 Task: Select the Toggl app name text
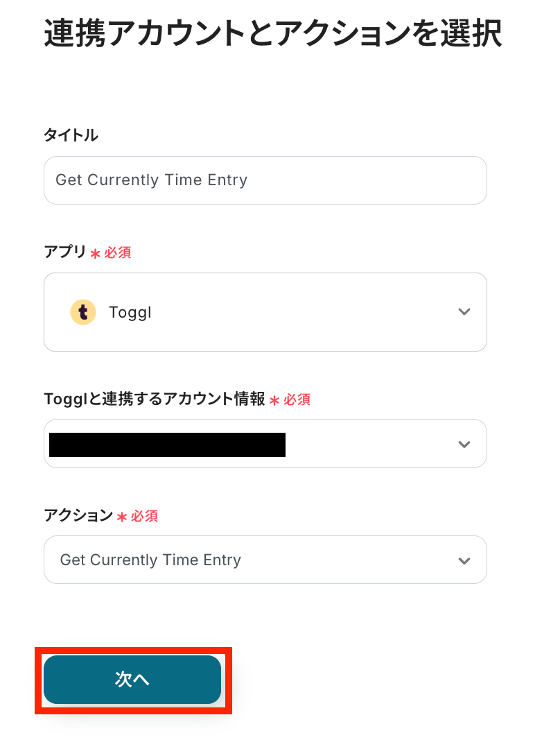click(130, 312)
